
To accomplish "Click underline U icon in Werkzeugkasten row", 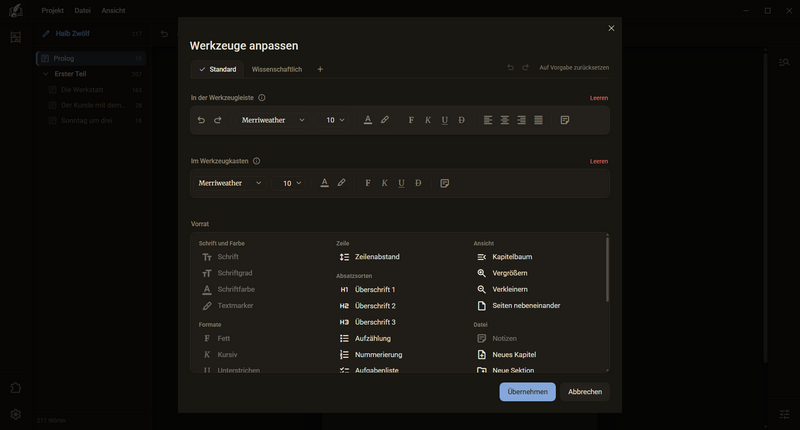I will (x=402, y=183).
